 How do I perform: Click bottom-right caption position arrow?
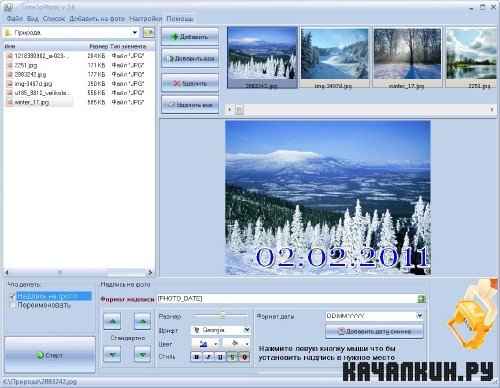coord(142,354)
